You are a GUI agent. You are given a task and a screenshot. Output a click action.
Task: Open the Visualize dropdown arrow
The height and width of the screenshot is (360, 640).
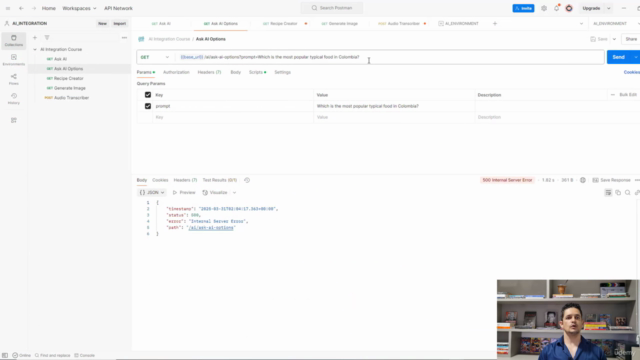(234, 193)
